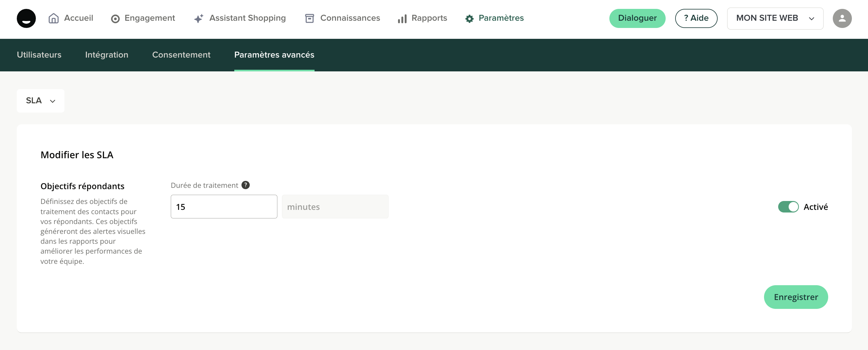The width and height of the screenshot is (868, 350).
Task: Expand the SLA dropdown selector
Action: 40,101
